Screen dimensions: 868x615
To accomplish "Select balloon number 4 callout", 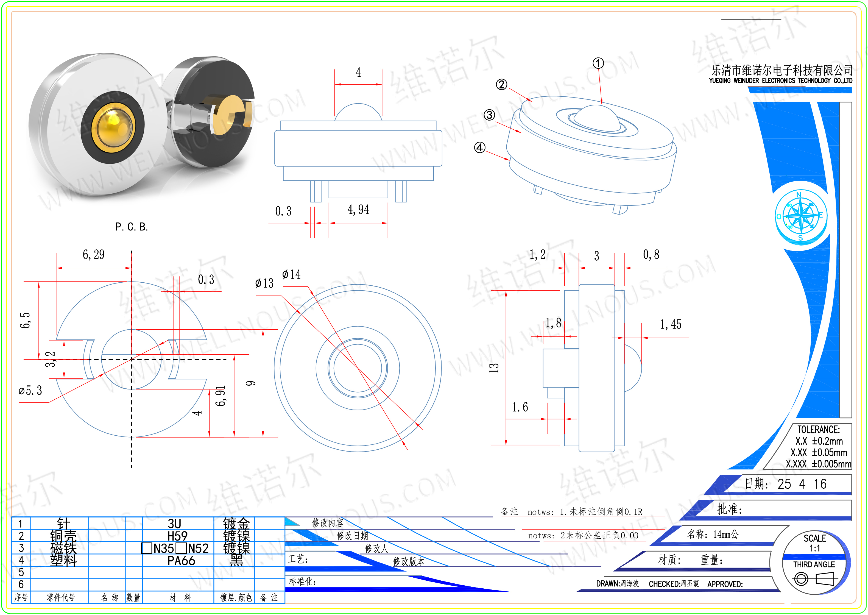I will click(480, 147).
